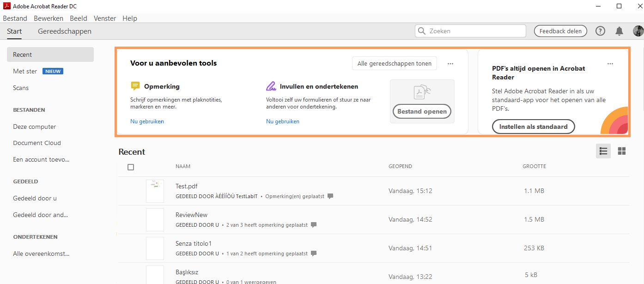Open the Help question mark icon

point(600,31)
